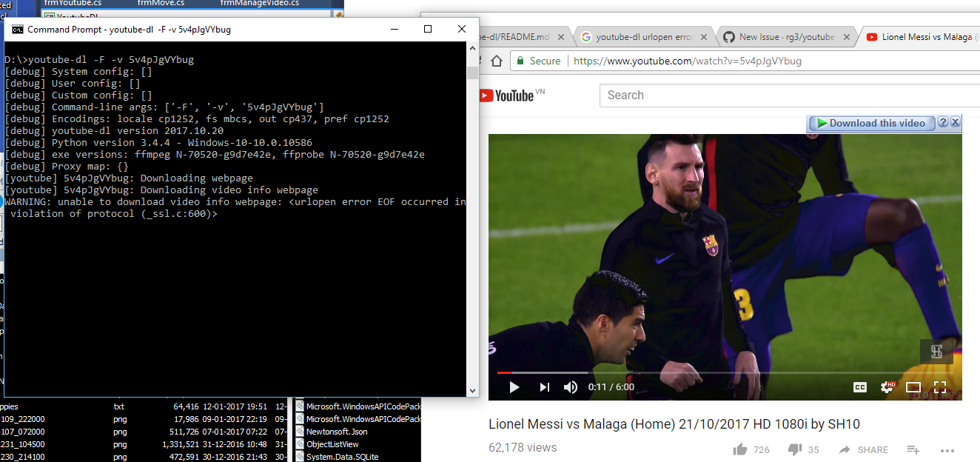Click file row with size 17,986

pos(144,419)
